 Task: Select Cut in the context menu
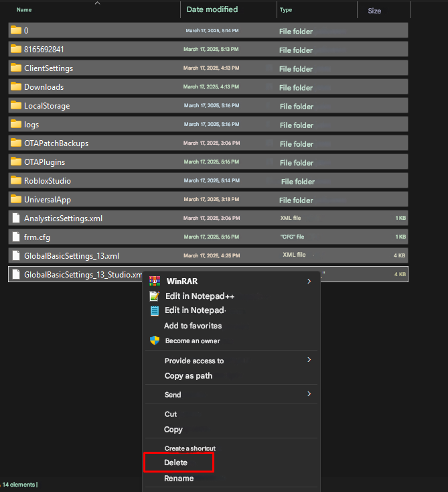point(171,414)
